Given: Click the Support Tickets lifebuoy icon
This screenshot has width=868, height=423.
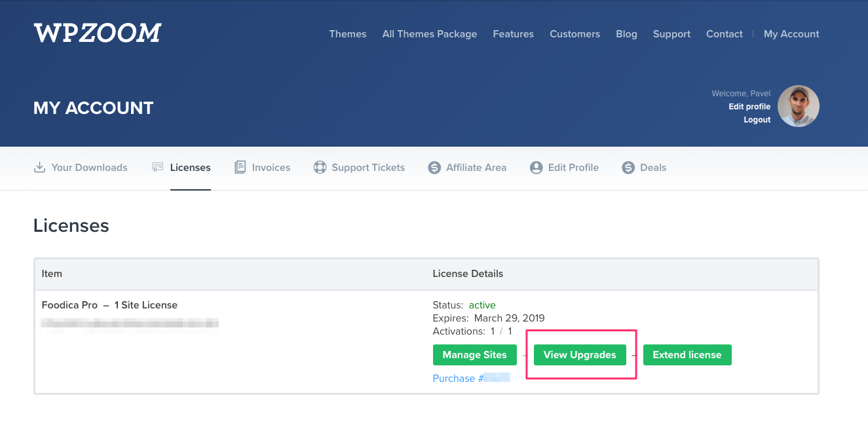Looking at the screenshot, I should pyautogui.click(x=320, y=168).
